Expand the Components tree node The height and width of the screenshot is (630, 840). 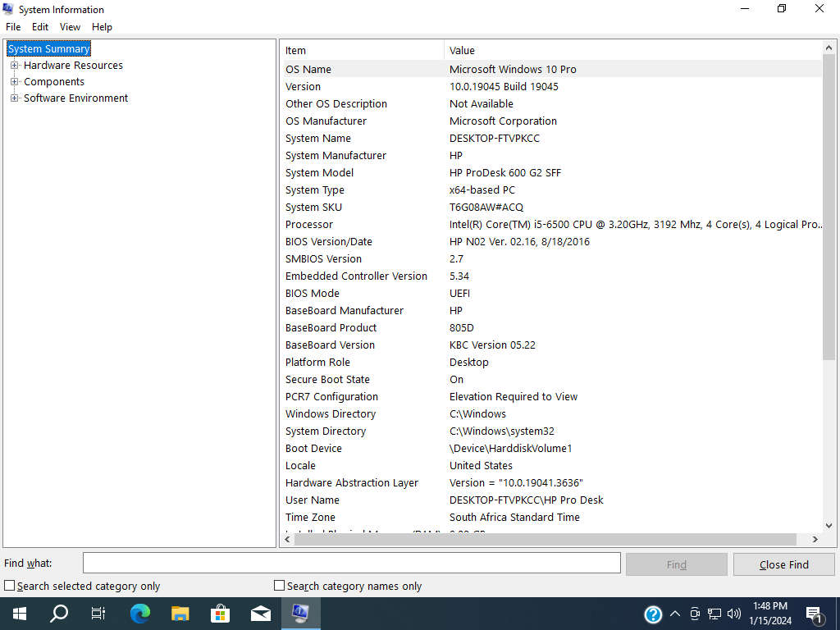point(14,82)
